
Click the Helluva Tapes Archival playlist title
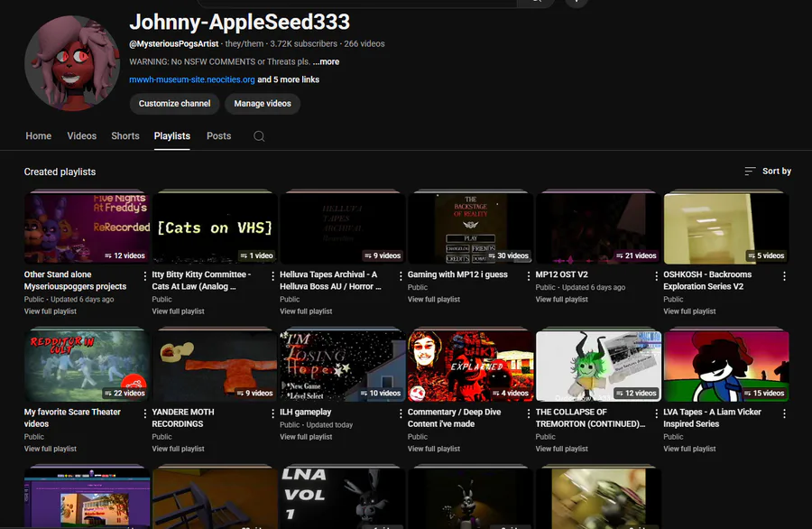coord(330,281)
